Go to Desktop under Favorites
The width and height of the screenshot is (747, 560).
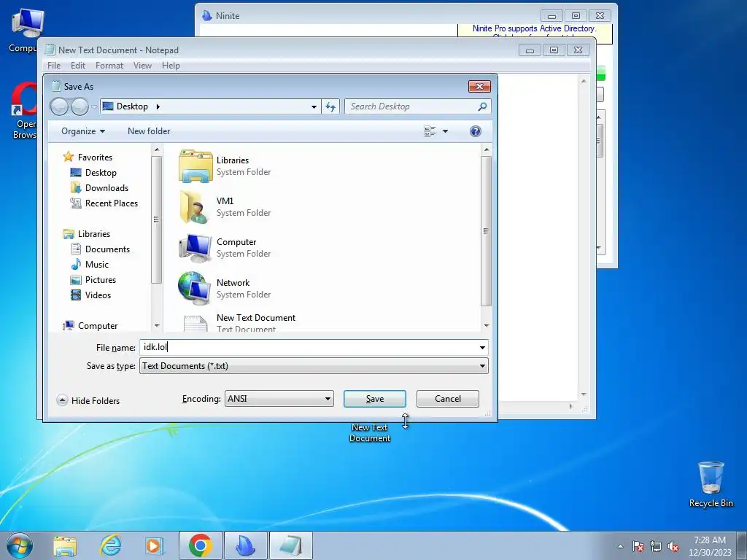click(101, 172)
